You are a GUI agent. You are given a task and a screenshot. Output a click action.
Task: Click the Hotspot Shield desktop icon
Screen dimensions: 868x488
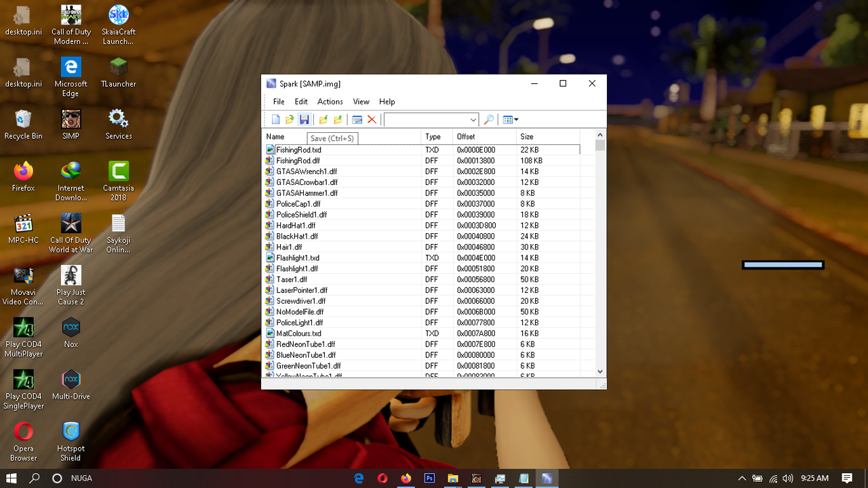[x=71, y=441]
